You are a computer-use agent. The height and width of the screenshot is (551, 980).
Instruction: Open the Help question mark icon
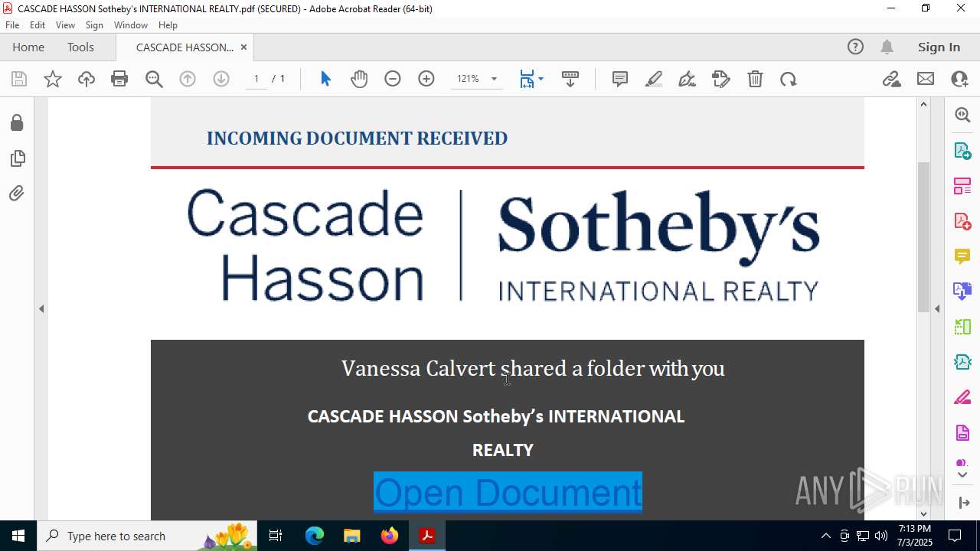[x=855, y=47]
